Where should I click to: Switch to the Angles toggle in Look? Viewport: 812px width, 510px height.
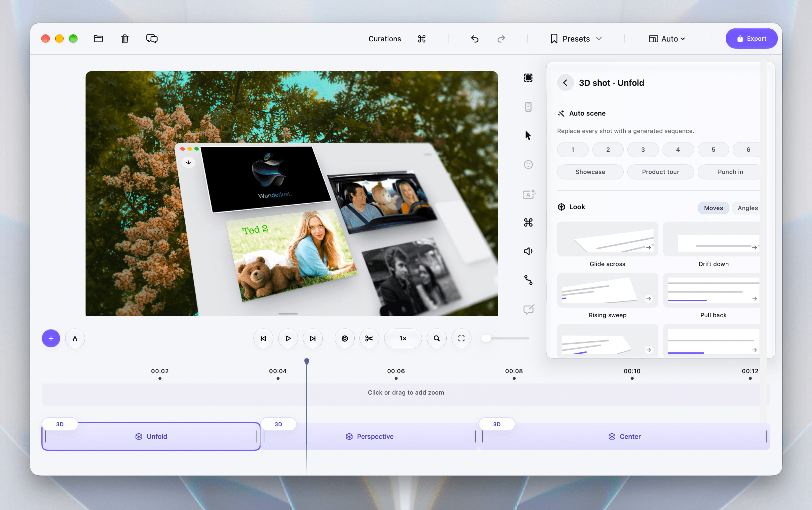747,208
